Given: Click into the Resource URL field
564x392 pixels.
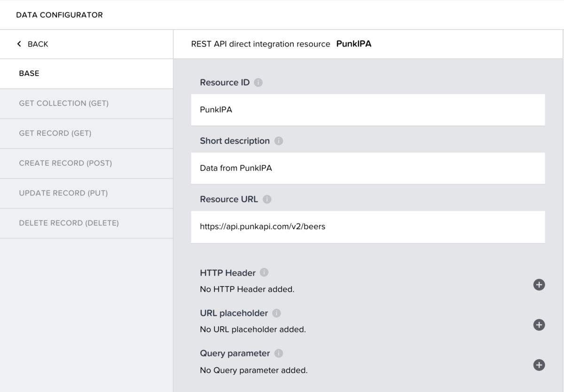Looking at the screenshot, I should 368,227.
